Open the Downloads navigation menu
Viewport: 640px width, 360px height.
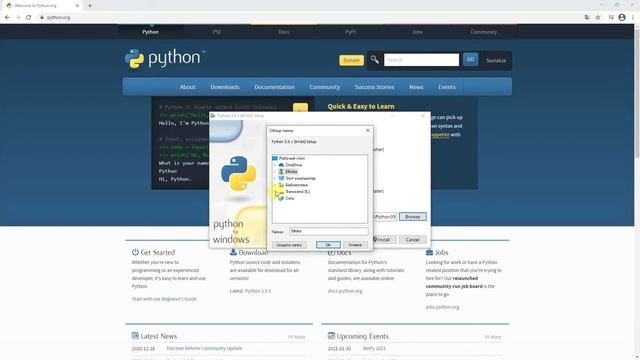coord(225,87)
